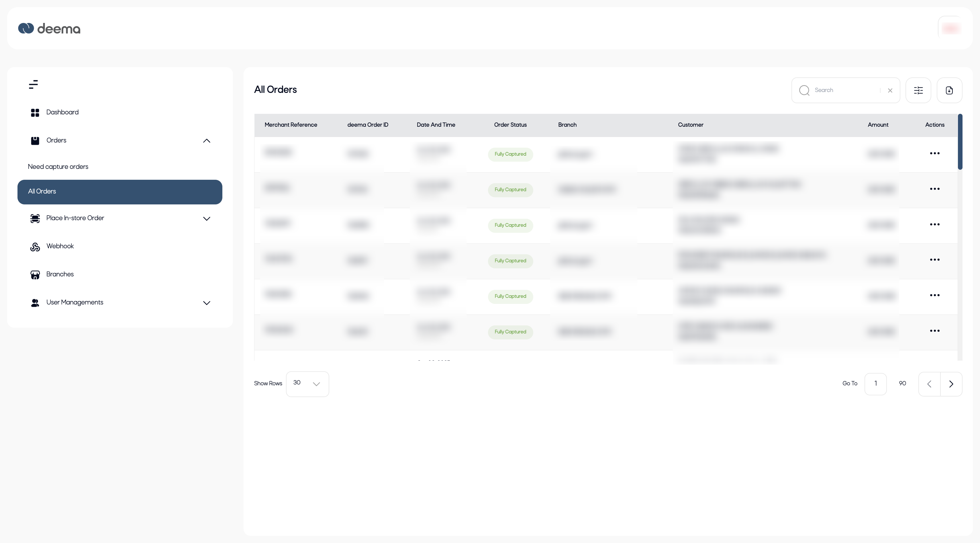Open the Dashboard page
The width and height of the screenshot is (980, 543).
(62, 112)
